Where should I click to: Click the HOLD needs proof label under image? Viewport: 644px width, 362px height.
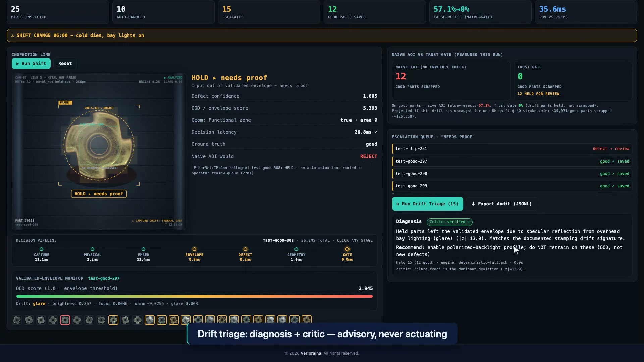point(99,194)
